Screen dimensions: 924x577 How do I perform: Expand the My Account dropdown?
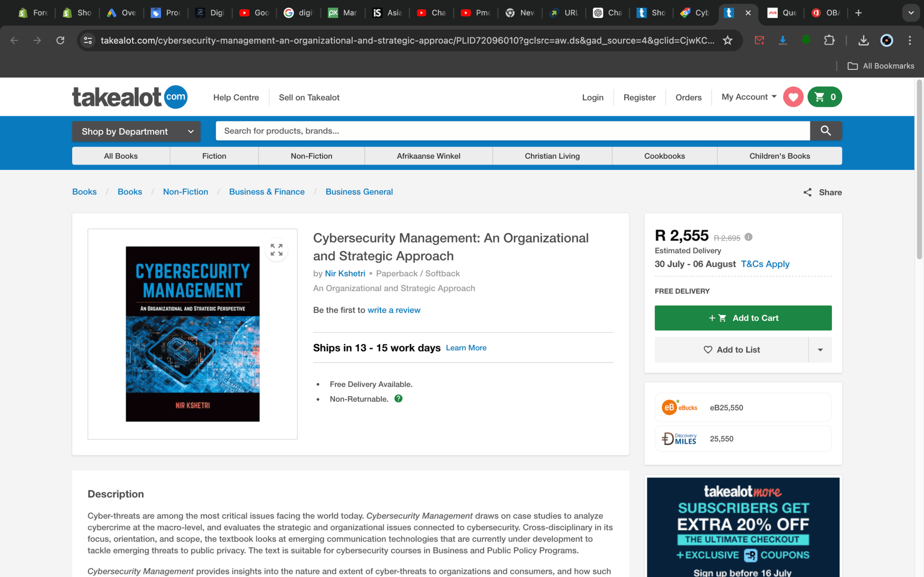pos(749,97)
